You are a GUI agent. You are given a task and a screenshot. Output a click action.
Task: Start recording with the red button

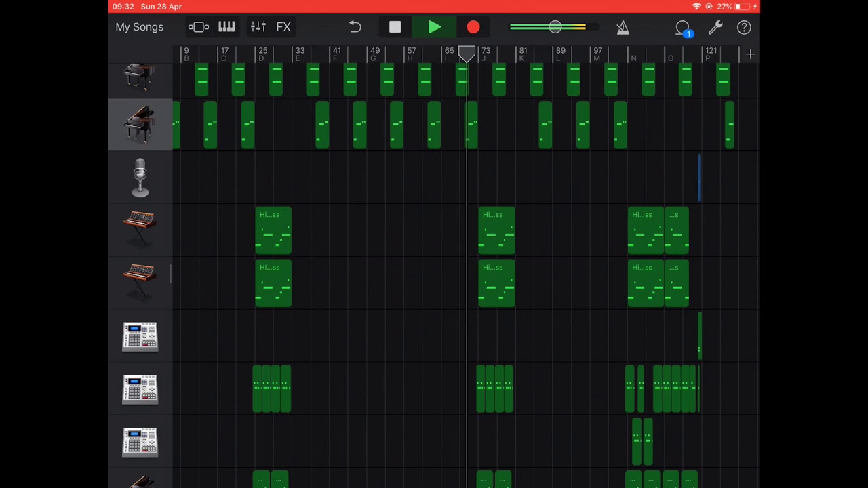(473, 27)
